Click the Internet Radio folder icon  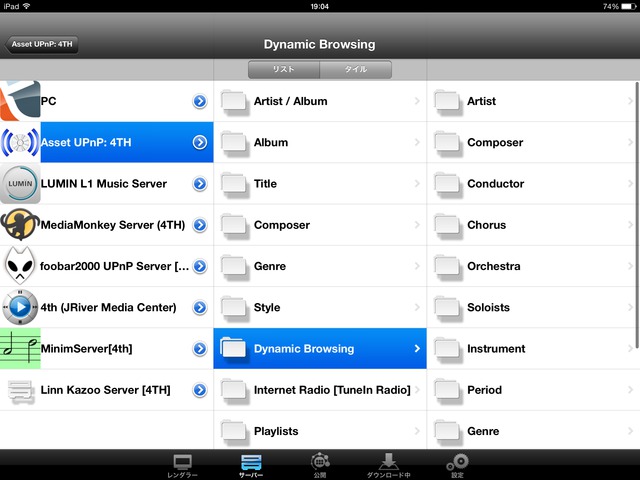click(x=234, y=390)
